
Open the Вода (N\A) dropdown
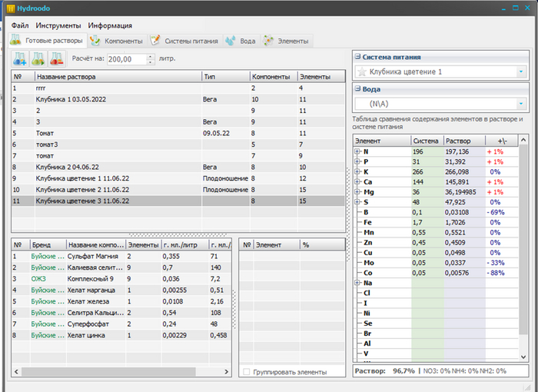pyautogui.click(x=521, y=103)
